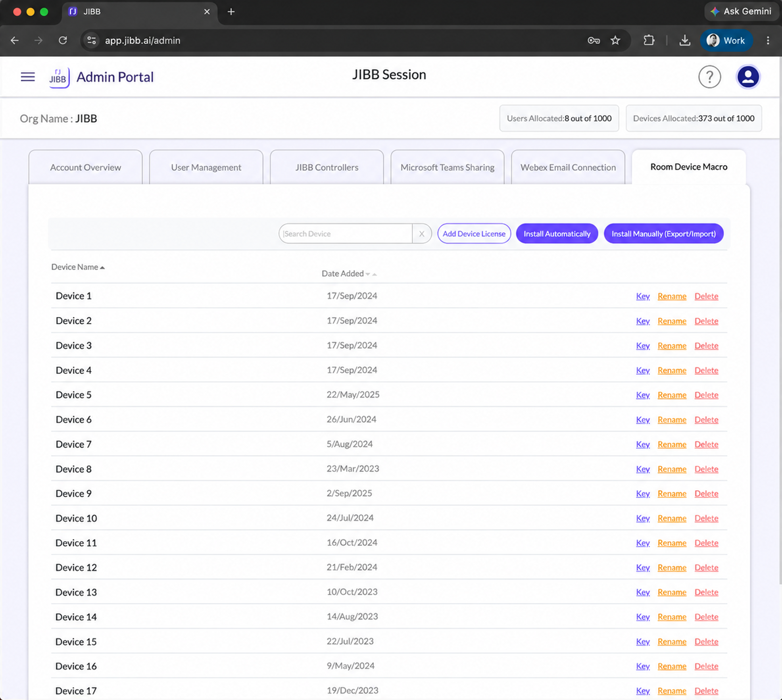Click the Ask Gemini button
Screen dimensions: 782x700
(x=741, y=12)
